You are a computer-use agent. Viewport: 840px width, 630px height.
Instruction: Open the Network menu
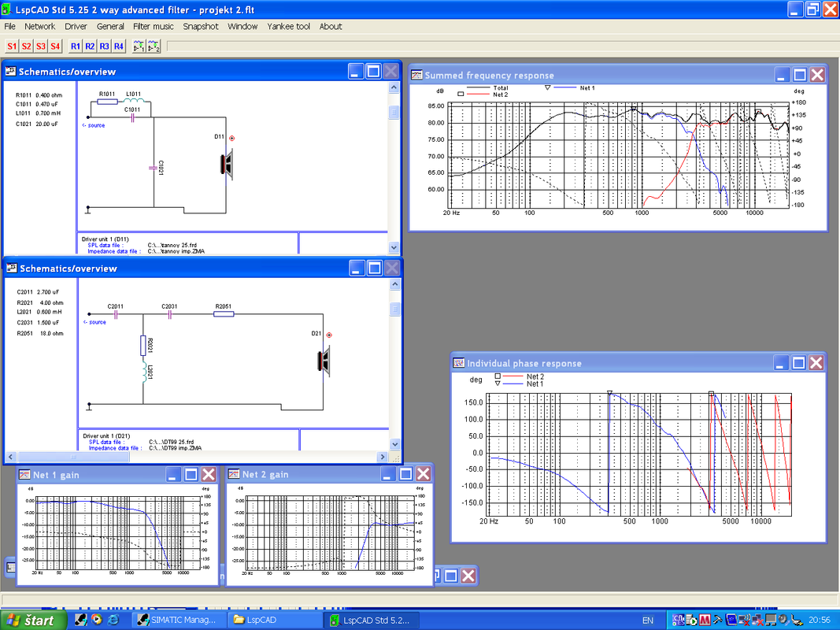click(39, 26)
